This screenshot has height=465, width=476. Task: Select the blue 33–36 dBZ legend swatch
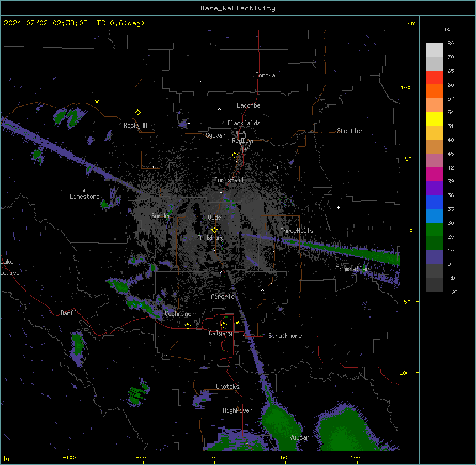pos(434,202)
